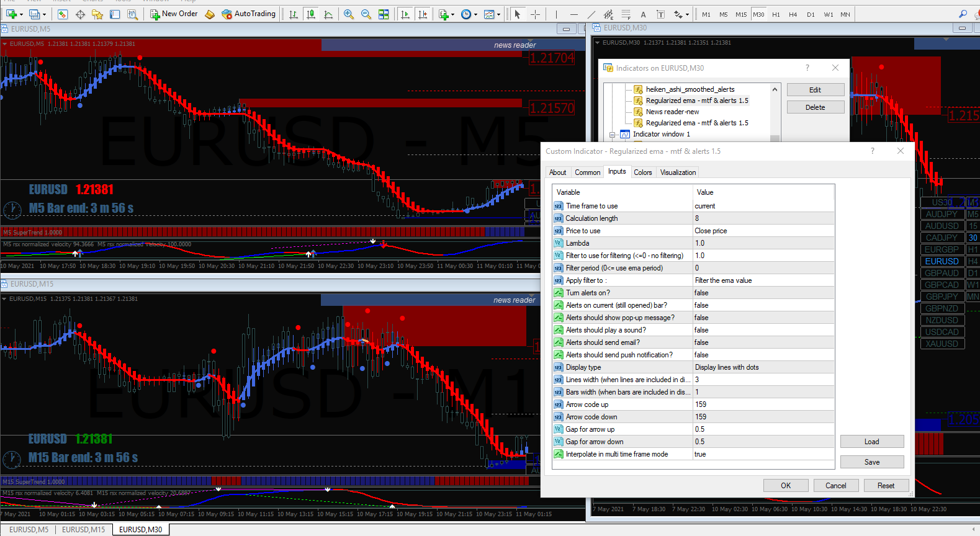The height and width of the screenshot is (536, 980).
Task: Select the Calculation length value 8
Action: point(763,218)
